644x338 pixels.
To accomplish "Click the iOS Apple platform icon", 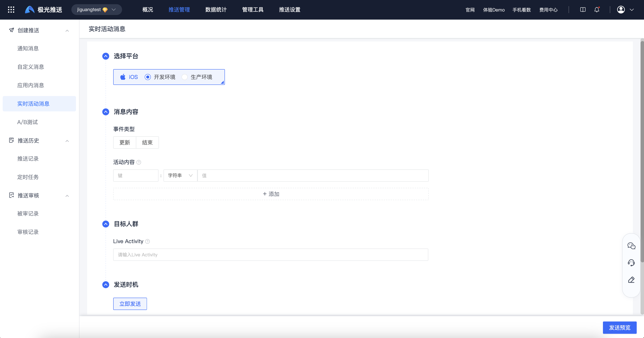I will coord(123,77).
